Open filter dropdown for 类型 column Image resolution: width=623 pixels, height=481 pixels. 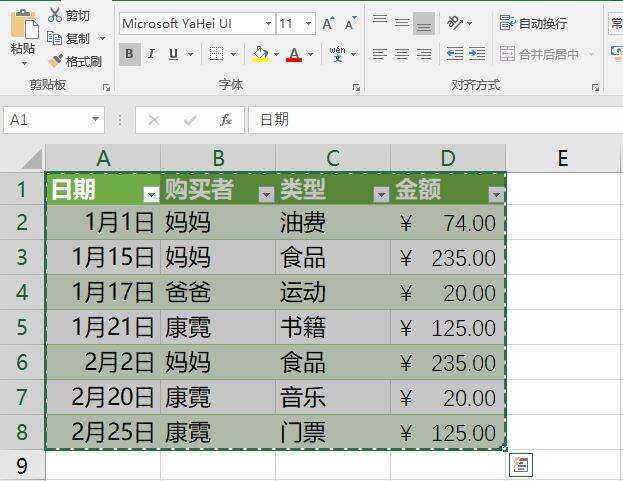[381, 194]
